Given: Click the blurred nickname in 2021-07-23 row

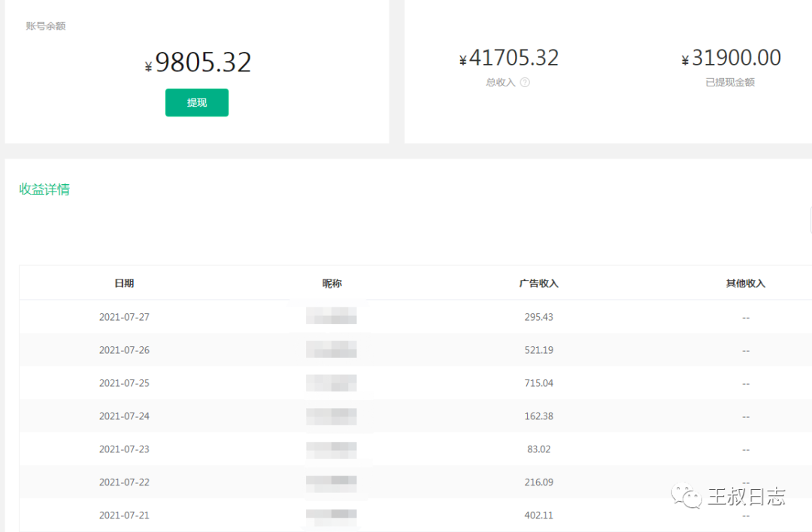Looking at the screenshot, I should click(x=332, y=449).
